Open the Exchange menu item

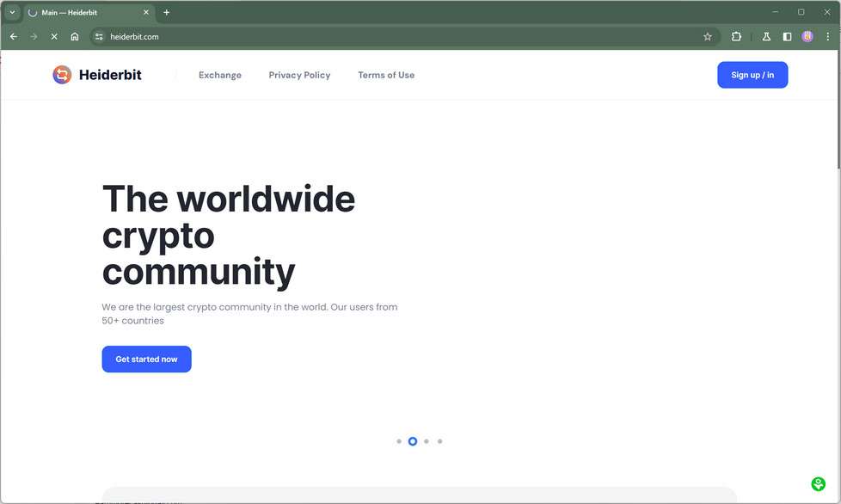pyautogui.click(x=220, y=75)
